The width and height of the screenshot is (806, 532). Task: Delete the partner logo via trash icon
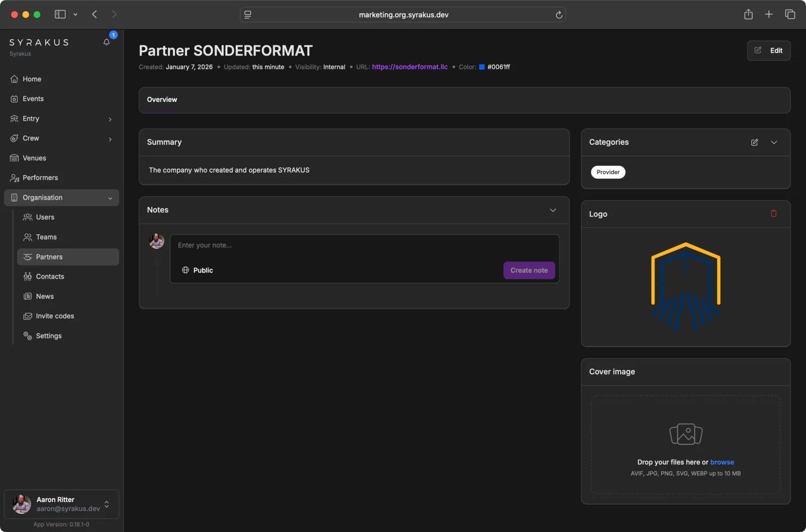pos(773,213)
